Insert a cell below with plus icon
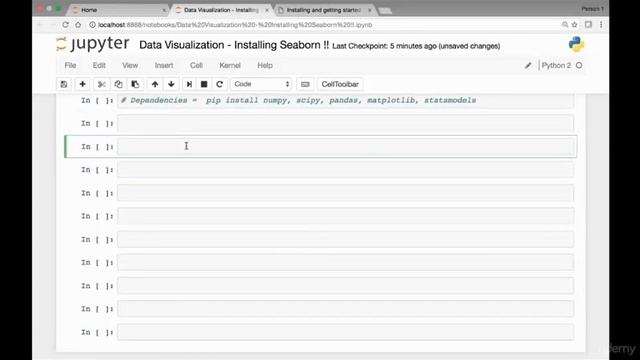 coord(82,84)
